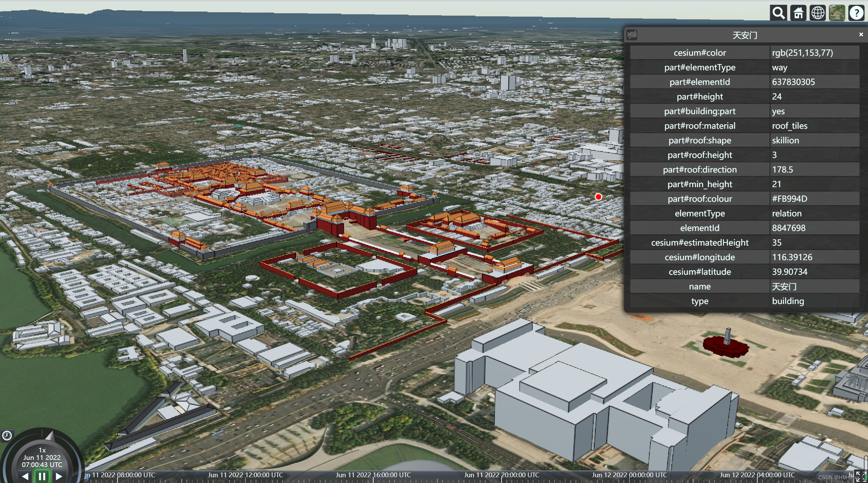This screenshot has height=483, width=868.
Task: Toggle camera tracking icon in info box
Action: pyautogui.click(x=632, y=35)
